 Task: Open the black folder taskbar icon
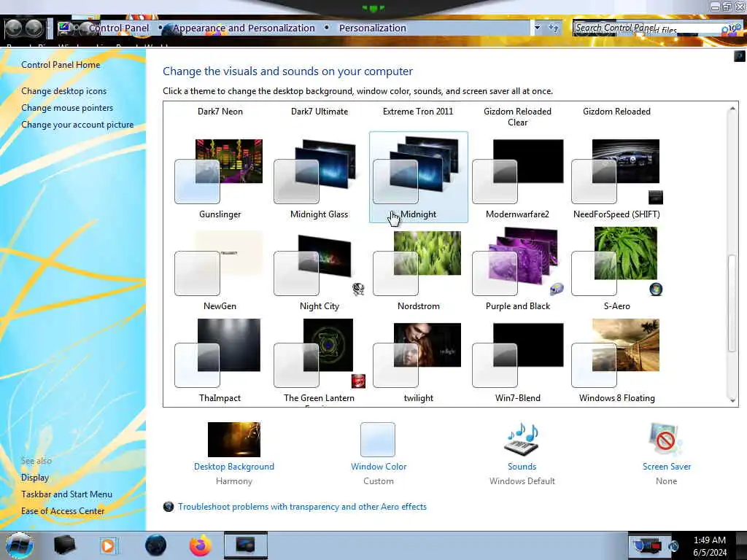click(64, 545)
